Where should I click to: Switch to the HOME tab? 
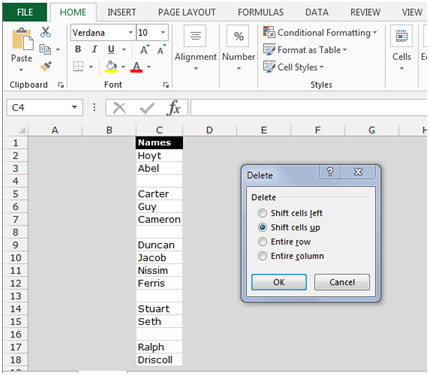(x=73, y=12)
